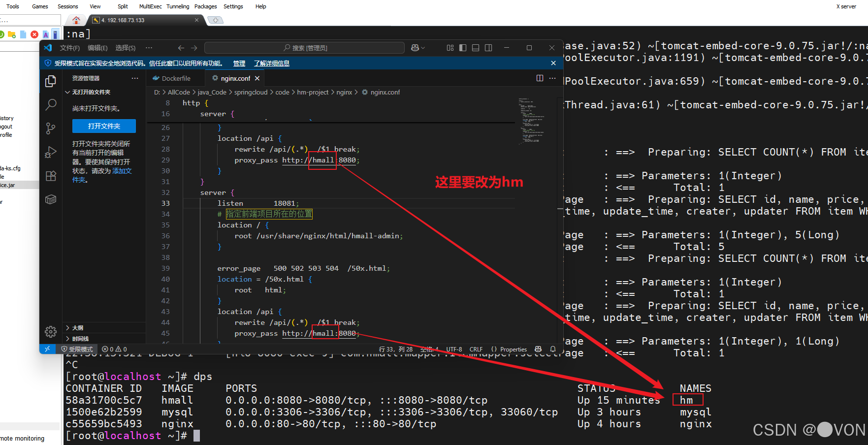Screen dimensions: 868x445
Task: Toggle the bottom panel layout icon
Action: pyautogui.click(x=476, y=48)
